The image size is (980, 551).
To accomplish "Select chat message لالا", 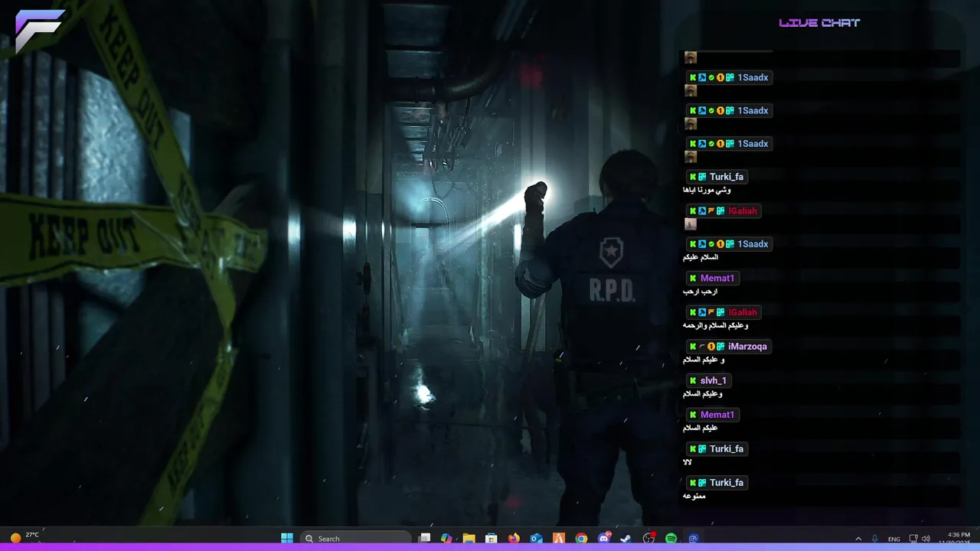I will 688,462.
